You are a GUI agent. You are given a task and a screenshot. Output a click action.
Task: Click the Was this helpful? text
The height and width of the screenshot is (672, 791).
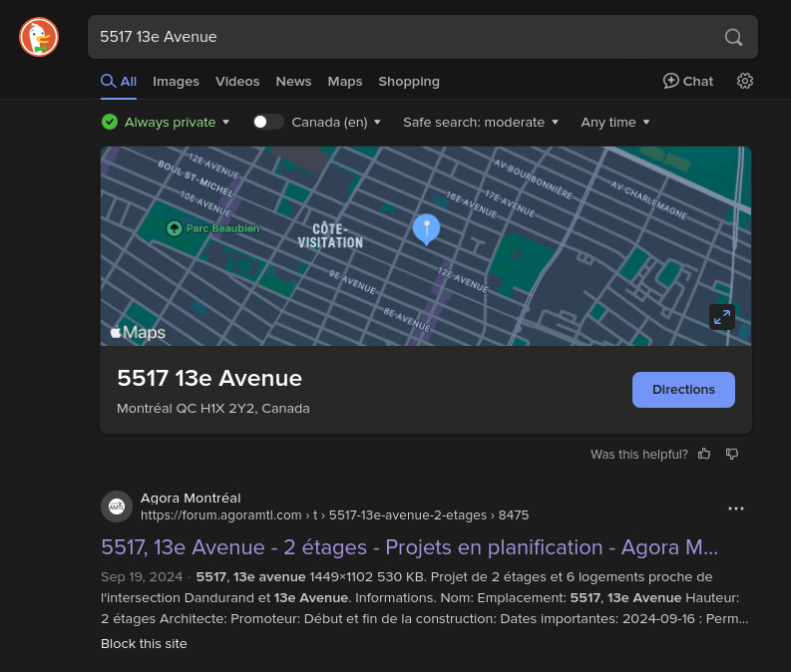coord(639,455)
